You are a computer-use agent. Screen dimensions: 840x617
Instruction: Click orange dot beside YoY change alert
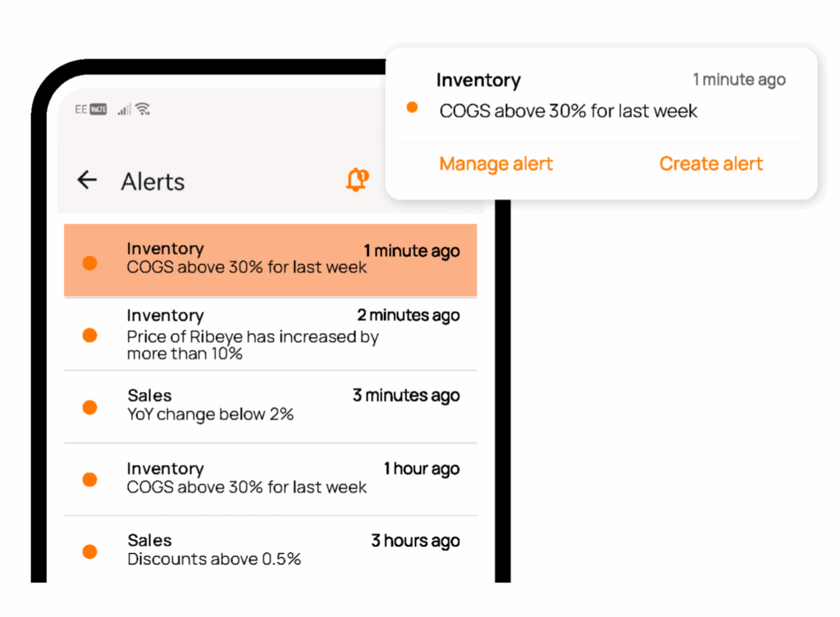(x=90, y=407)
